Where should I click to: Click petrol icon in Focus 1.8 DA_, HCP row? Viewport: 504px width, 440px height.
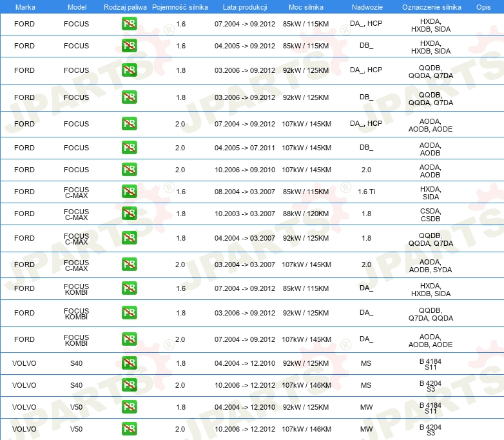pyautogui.click(x=129, y=70)
